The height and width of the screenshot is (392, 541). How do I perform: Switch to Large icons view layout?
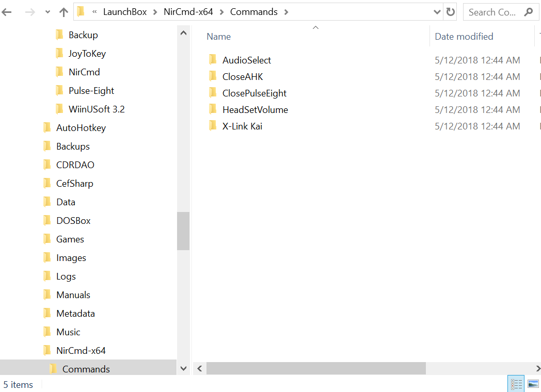click(533, 384)
